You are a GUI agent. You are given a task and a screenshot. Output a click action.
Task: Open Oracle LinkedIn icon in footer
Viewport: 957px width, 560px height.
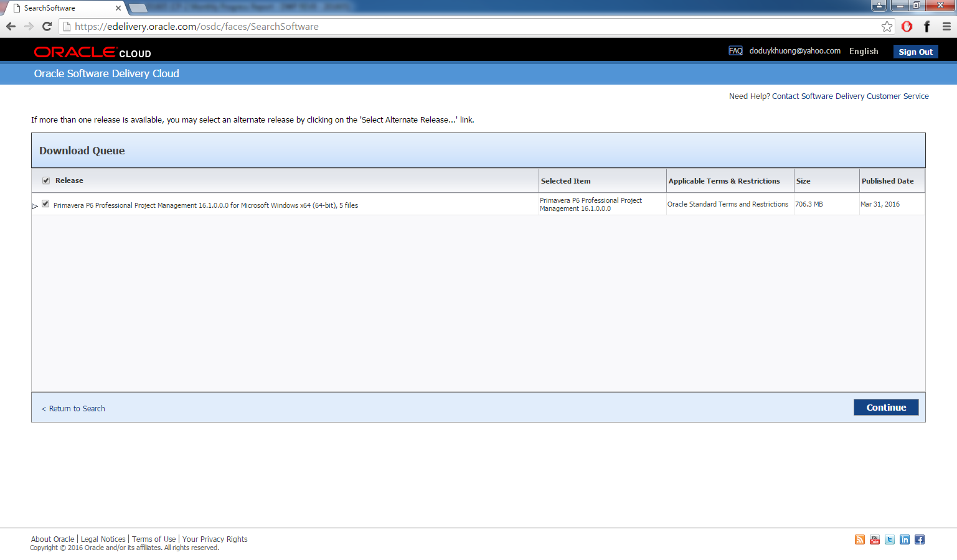[x=905, y=539]
